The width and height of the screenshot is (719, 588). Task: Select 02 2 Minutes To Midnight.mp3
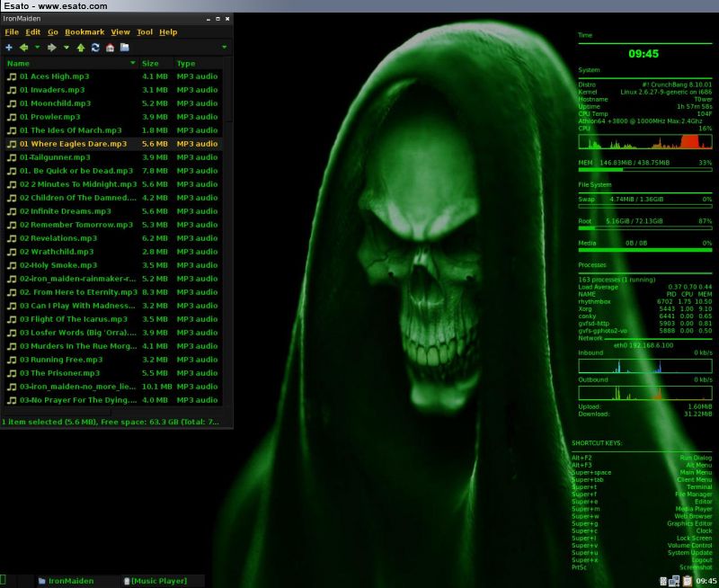pos(114,184)
